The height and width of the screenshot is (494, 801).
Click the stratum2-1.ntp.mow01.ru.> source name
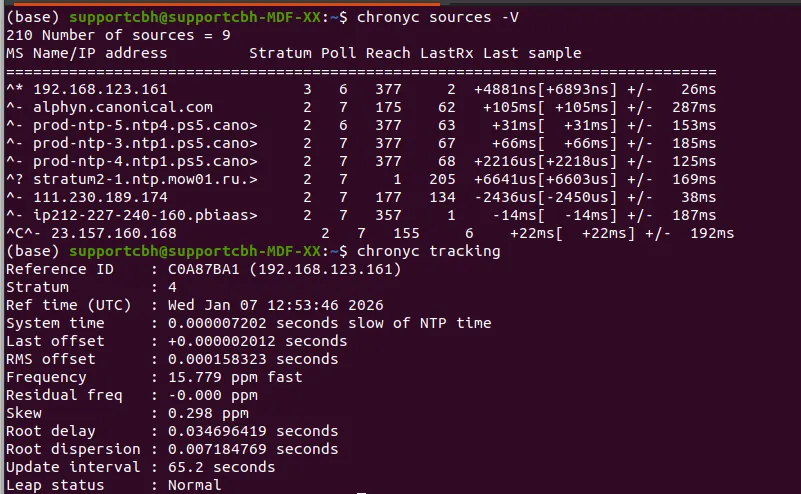[x=145, y=179]
